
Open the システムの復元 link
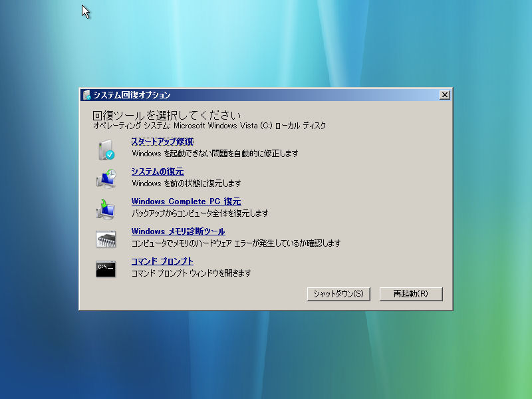coord(158,172)
